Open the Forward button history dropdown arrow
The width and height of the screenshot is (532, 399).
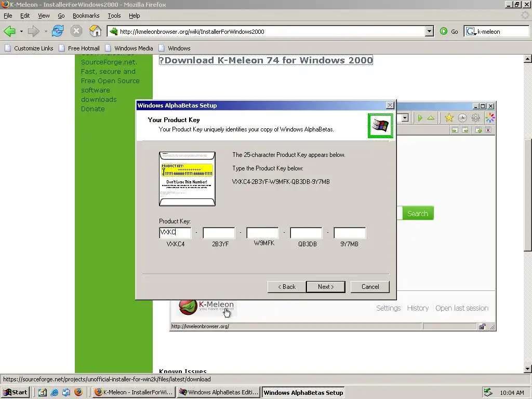click(46, 32)
